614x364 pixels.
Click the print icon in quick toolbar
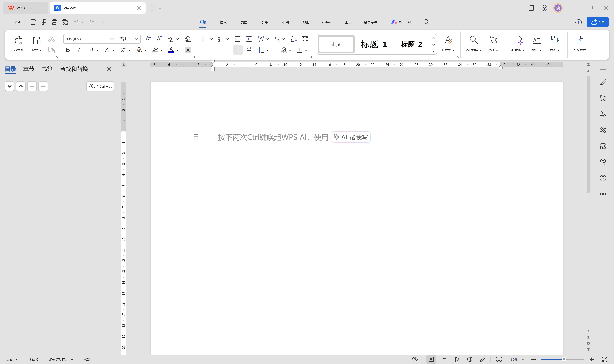pyautogui.click(x=54, y=22)
